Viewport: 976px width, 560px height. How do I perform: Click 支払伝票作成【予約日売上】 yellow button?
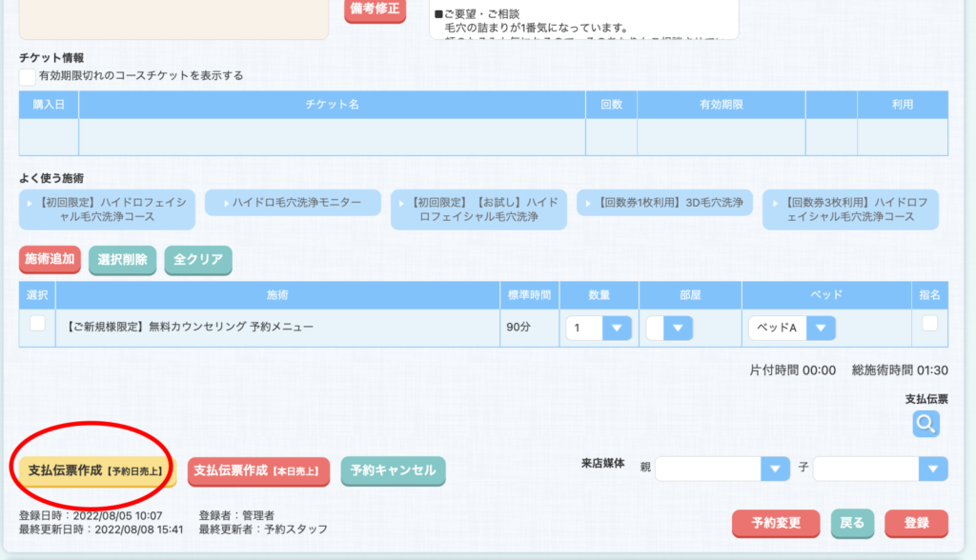[x=94, y=470]
